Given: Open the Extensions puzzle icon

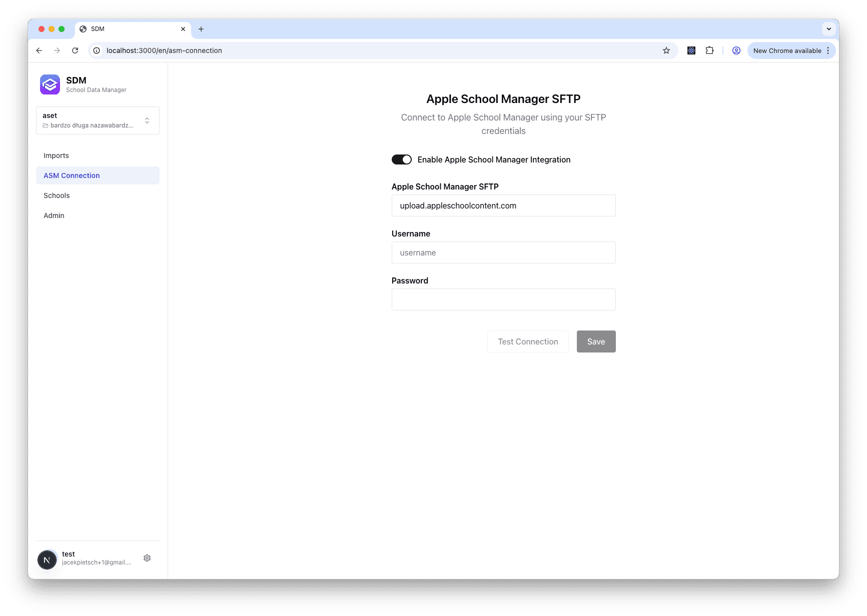Looking at the screenshot, I should point(709,50).
